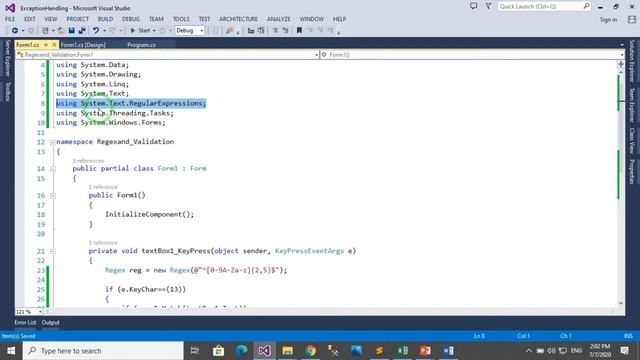Open the Solution Explorer side panel

(x=632, y=60)
